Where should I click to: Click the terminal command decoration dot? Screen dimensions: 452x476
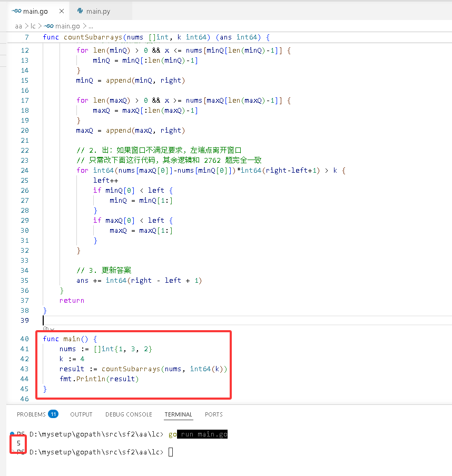pos(12,433)
